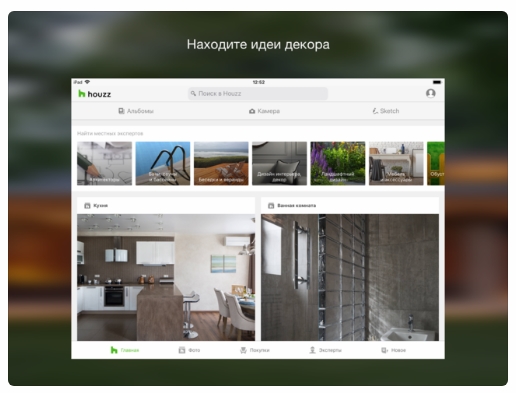Open the user profile avatar icon
The image size is (516, 393).
[x=430, y=93]
